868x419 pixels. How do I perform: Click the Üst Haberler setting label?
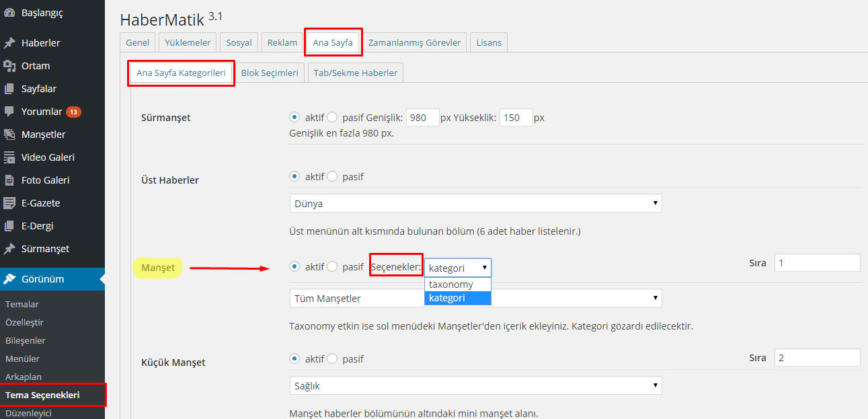(x=170, y=180)
